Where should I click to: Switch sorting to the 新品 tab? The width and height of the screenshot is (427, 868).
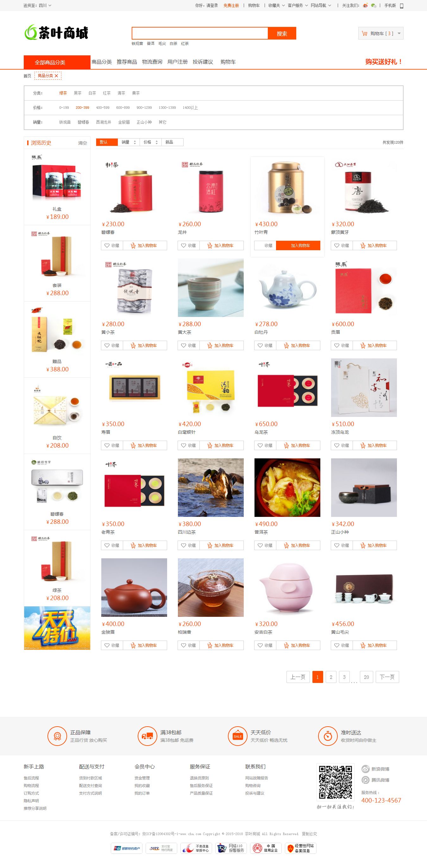[x=173, y=142]
